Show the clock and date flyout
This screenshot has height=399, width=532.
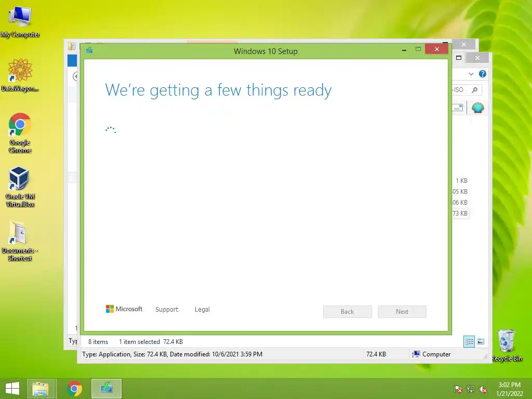click(x=509, y=389)
